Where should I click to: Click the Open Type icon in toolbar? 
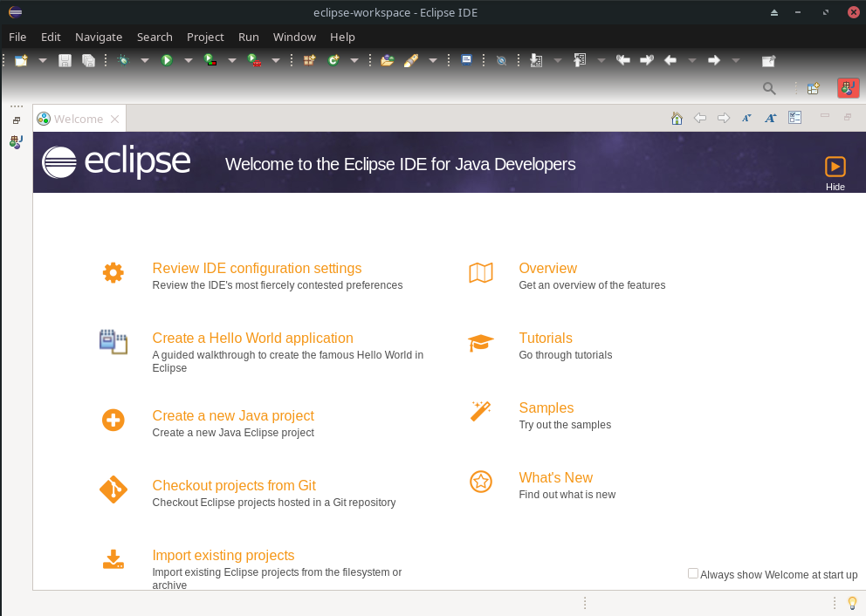pos(387,60)
